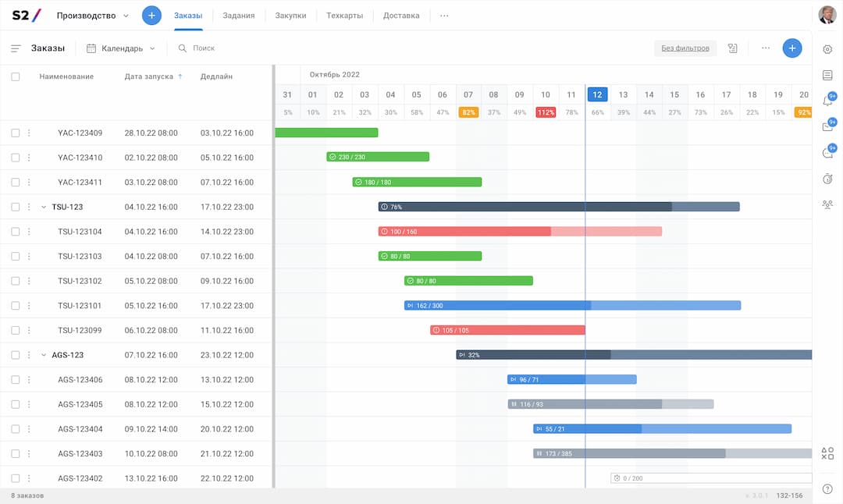
Task: Collapse the AGS-123 order group
Action: (x=44, y=355)
